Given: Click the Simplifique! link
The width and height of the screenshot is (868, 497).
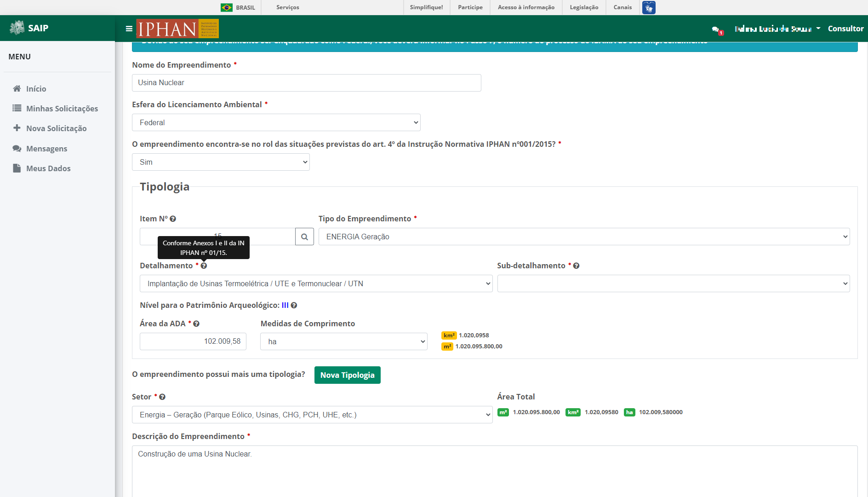Looking at the screenshot, I should pyautogui.click(x=427, y=7).
